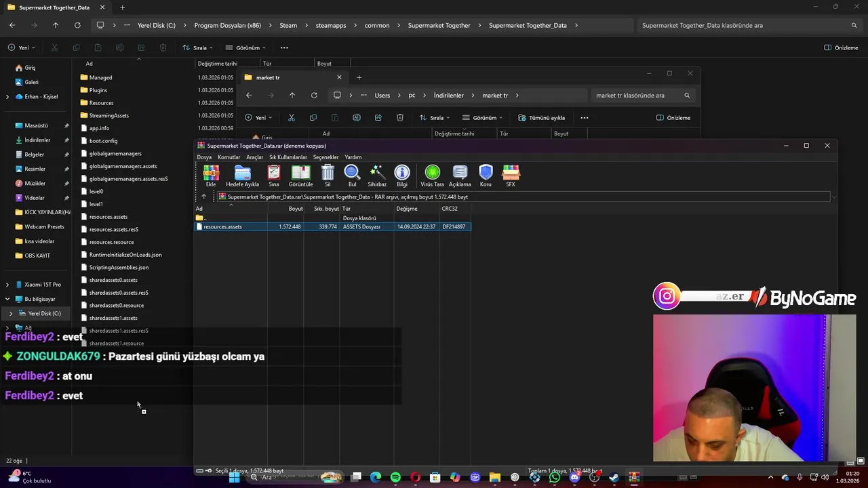The width and height of the screenshot is (868, 488).
Task: Select globalgamemanagers.assets file
Action: click(123, 166)
